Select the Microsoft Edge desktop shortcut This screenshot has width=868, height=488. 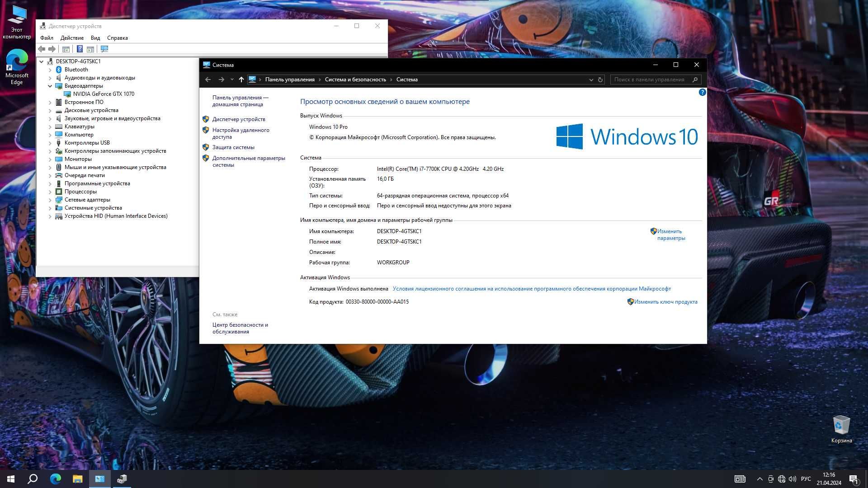[x=17, y=67]
